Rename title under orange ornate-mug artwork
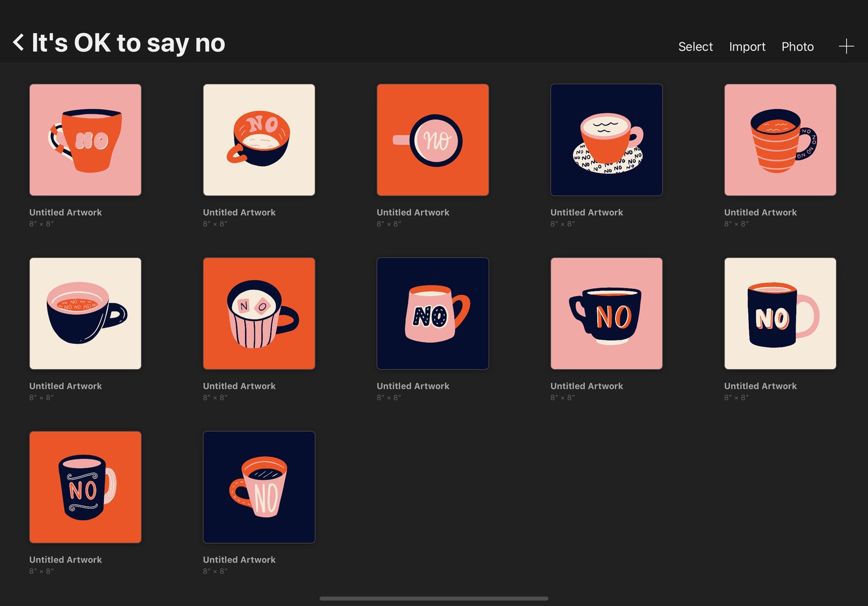Screen dimensions: 868x606 (x=66, y=560)
